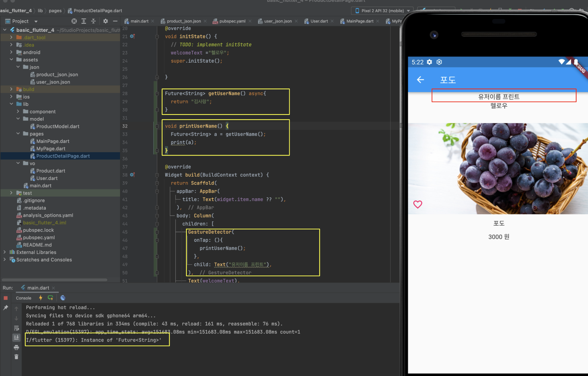588x376 pixels.
Task: Click the project tree horizontal scrollbar
Action: tap(54, 280)
